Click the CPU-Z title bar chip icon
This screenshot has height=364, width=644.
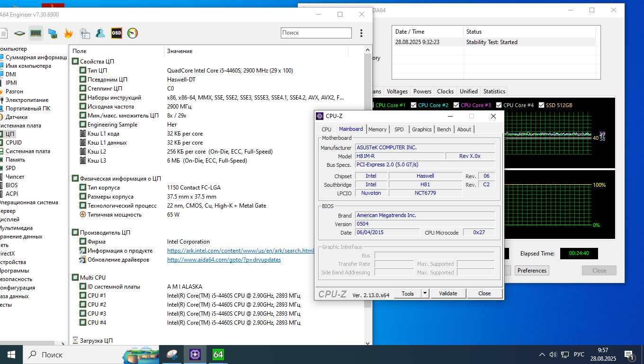320,116
